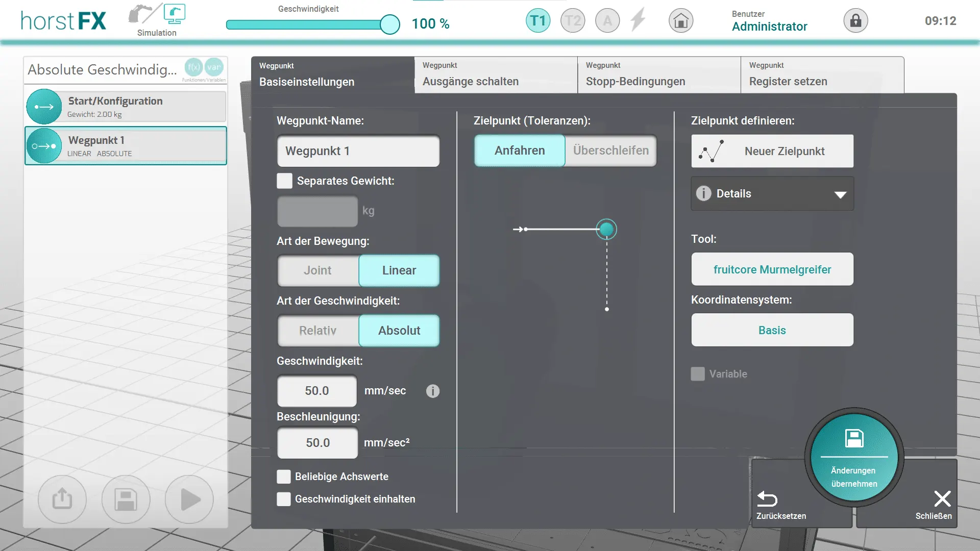980x551 pixels.
Task: Open the Ausgänge schalten tab
Action: (x=496, y=75)
